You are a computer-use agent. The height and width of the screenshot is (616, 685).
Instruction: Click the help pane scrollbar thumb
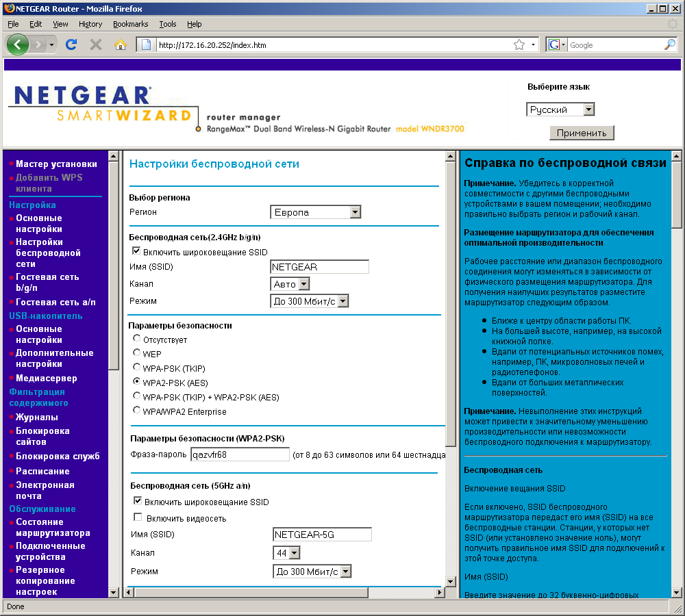[x=676, y=194]
